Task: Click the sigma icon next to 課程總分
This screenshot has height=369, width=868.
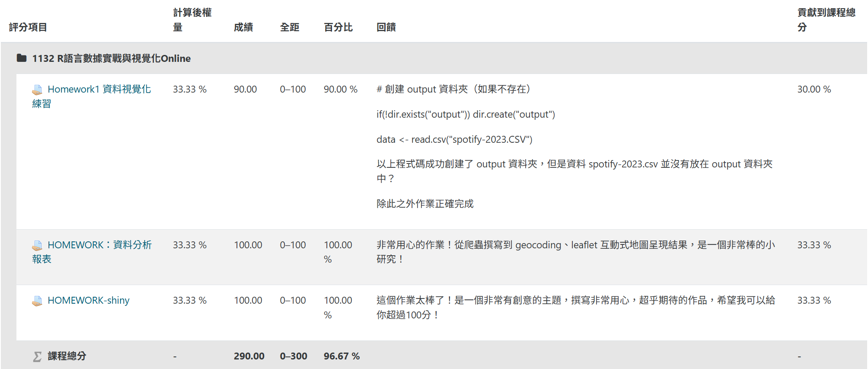Action: pyautogui.click(x=38, y=356)
